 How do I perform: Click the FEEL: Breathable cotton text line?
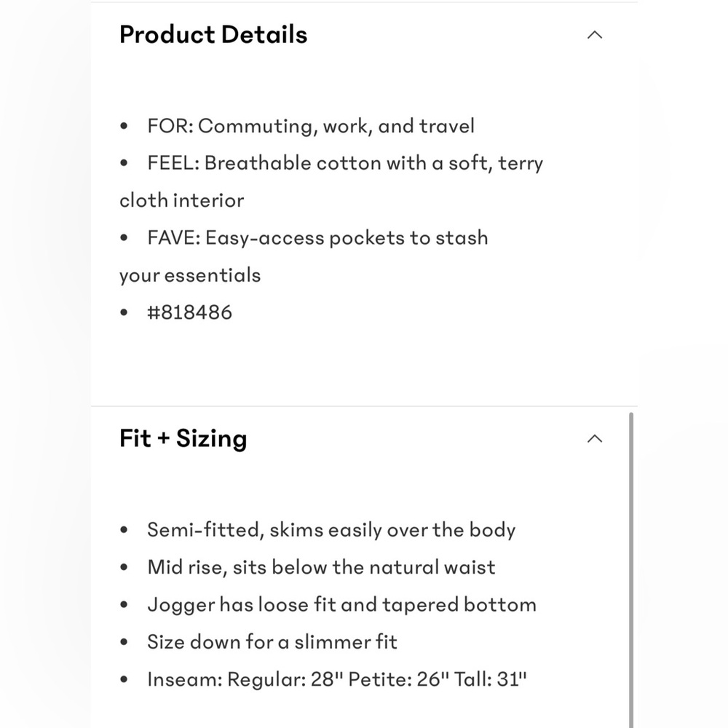pyautogui.click(x=345, y=163)
